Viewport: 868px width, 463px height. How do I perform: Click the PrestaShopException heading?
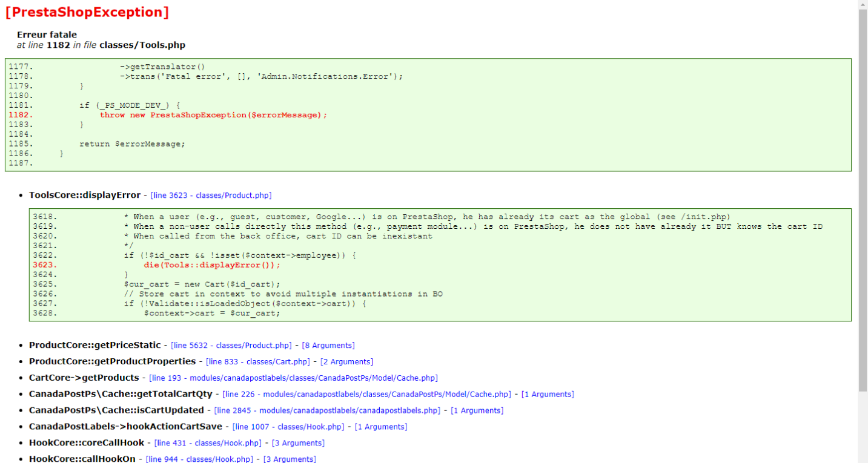[87, 12]
